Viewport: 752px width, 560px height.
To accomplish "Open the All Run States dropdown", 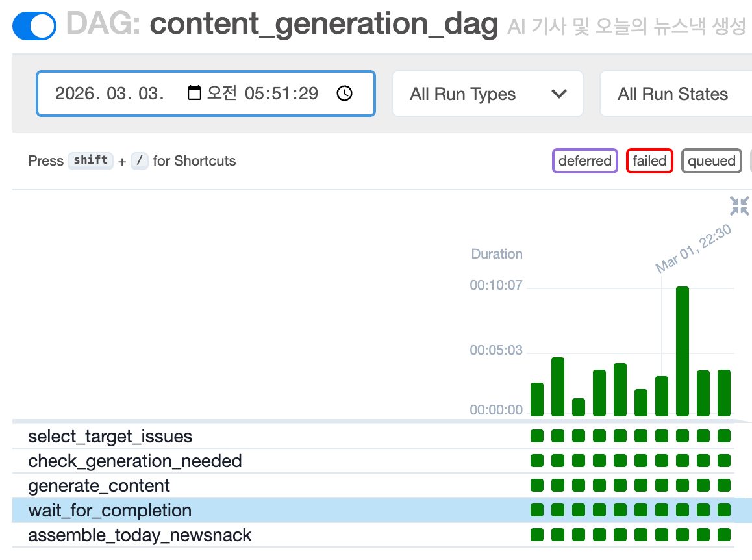I will pyautogui.click(x=673, y=94).
